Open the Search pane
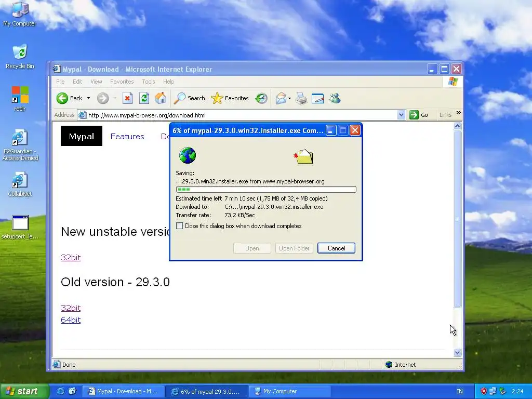The height and width of the screenshot is (399, 532). [x=189, y=98]
